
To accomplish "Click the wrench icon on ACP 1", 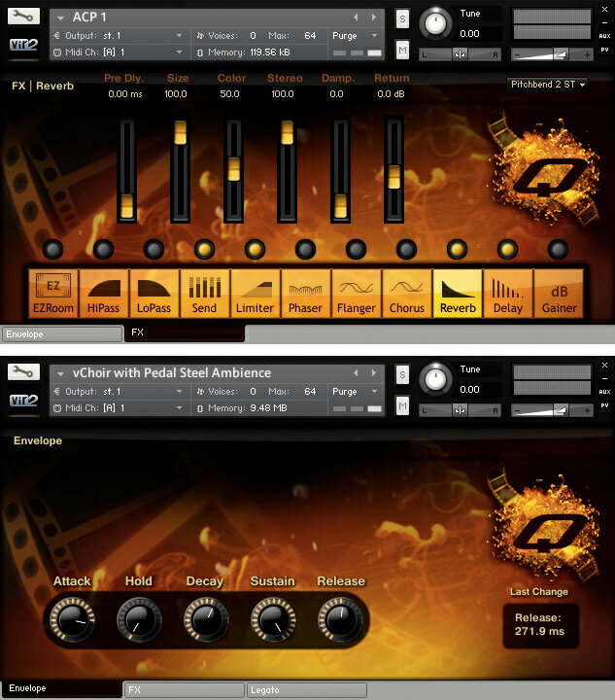I will (x=24, y=17).
